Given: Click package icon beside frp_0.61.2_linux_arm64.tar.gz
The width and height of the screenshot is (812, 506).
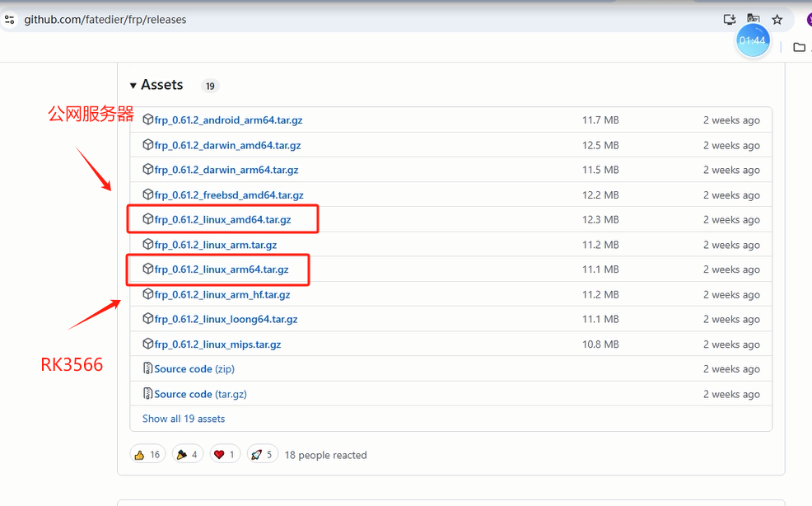Looking at the screenshot, I should tap(148, 269).
